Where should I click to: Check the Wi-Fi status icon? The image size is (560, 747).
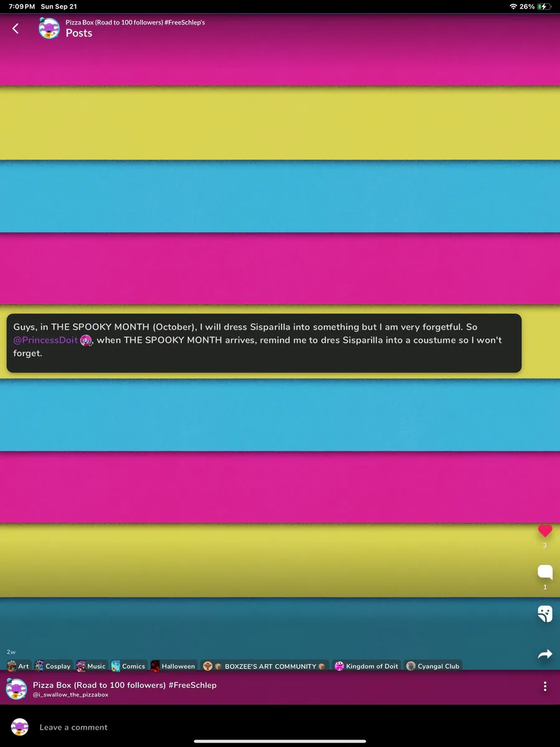point(513,6)
